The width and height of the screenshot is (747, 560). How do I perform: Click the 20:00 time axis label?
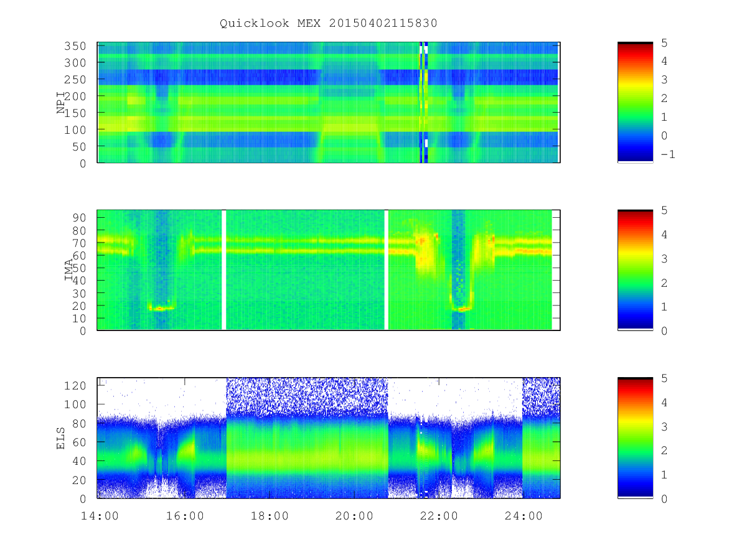(354, 516)
